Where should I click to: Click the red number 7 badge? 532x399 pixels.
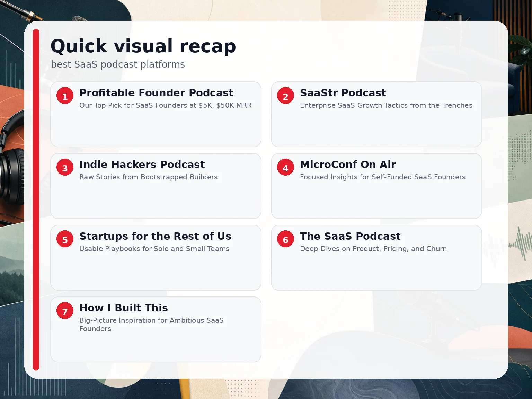[65, 311]
